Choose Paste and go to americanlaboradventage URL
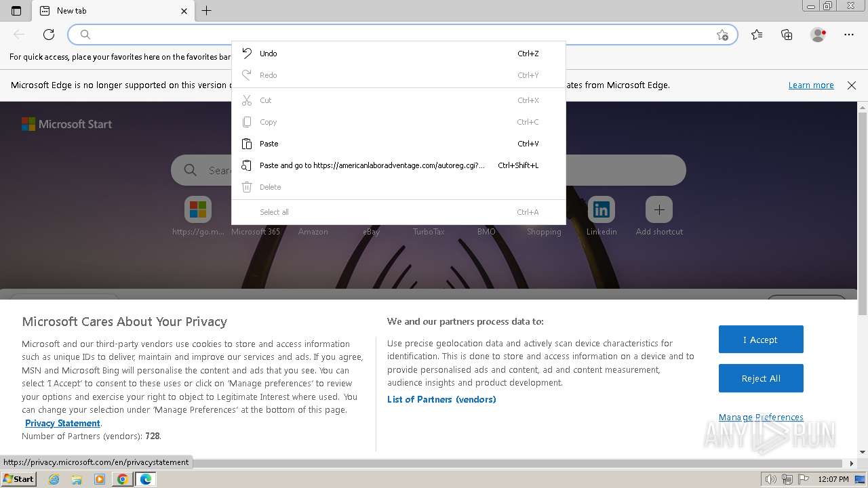This screenshot has height=488, width=868. click(399, 165)
